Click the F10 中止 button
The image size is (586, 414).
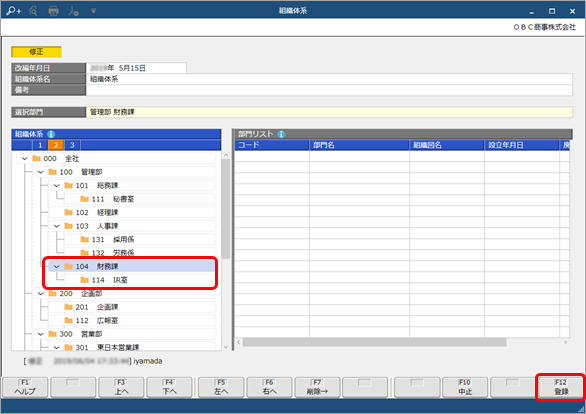pos(465,387)
